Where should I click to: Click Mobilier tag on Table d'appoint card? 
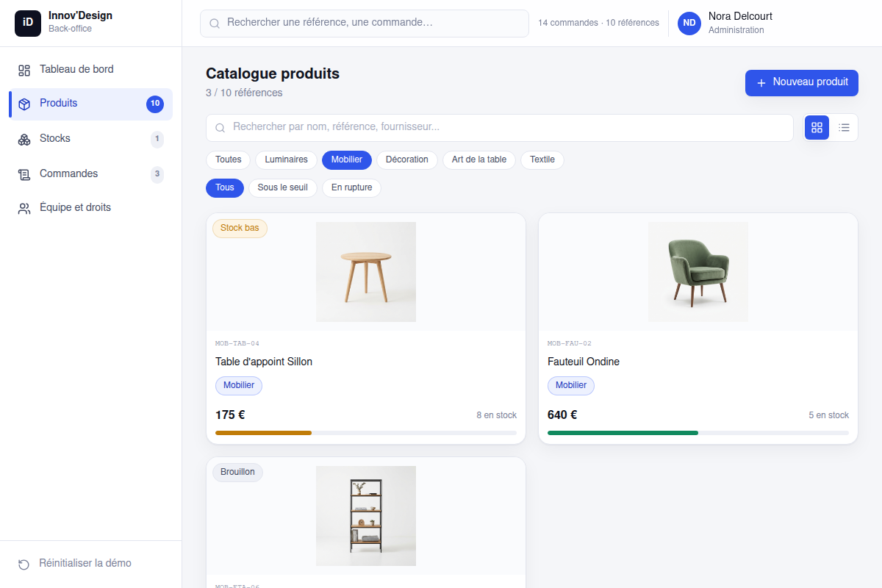(x=239, y=385)
